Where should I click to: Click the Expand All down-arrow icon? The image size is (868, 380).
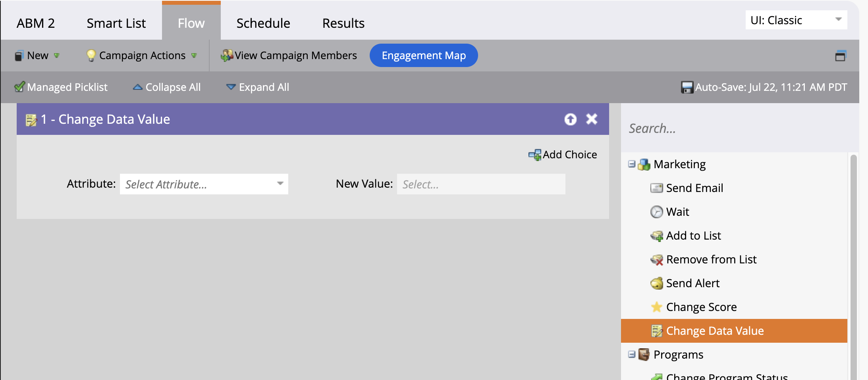231,87
